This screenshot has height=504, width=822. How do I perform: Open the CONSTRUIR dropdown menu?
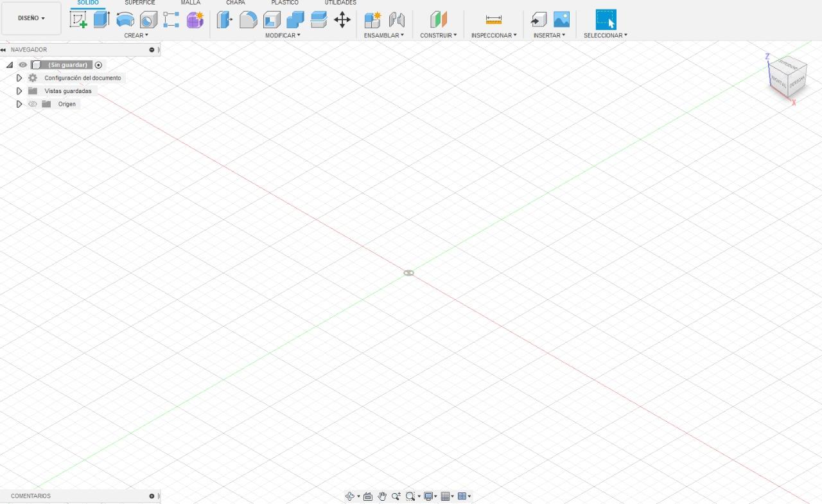coord(439,35)
